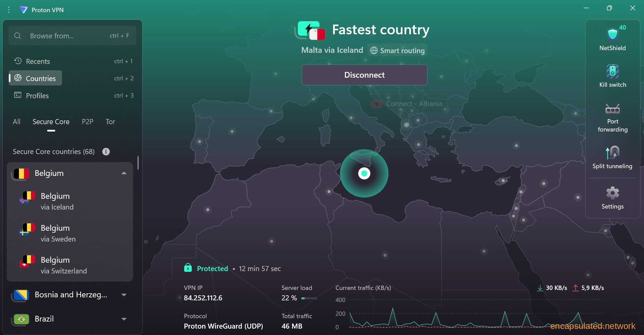Click the Protected status text

213,269
